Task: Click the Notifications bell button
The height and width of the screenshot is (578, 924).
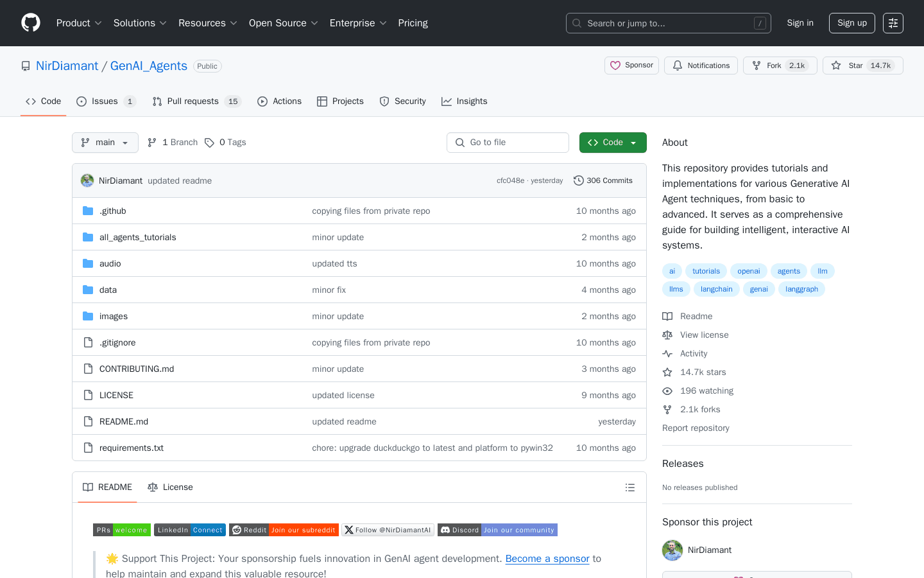Action: pos(701,66)
